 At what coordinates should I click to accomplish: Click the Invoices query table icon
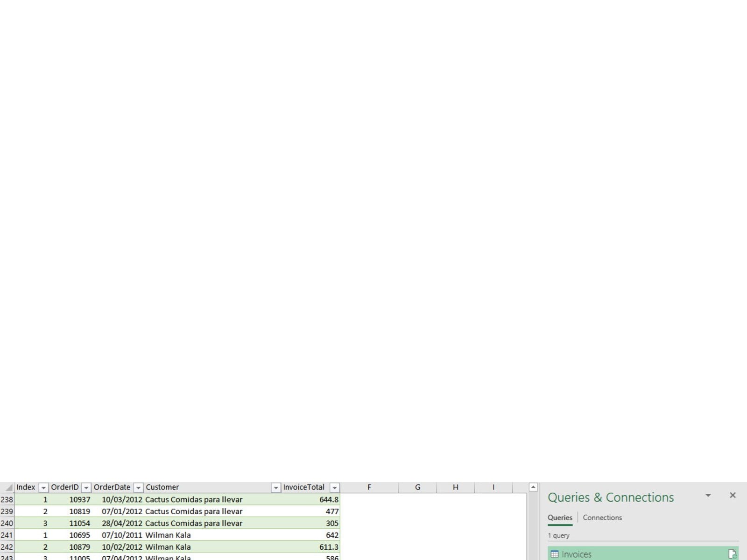(x=554, y=554)
